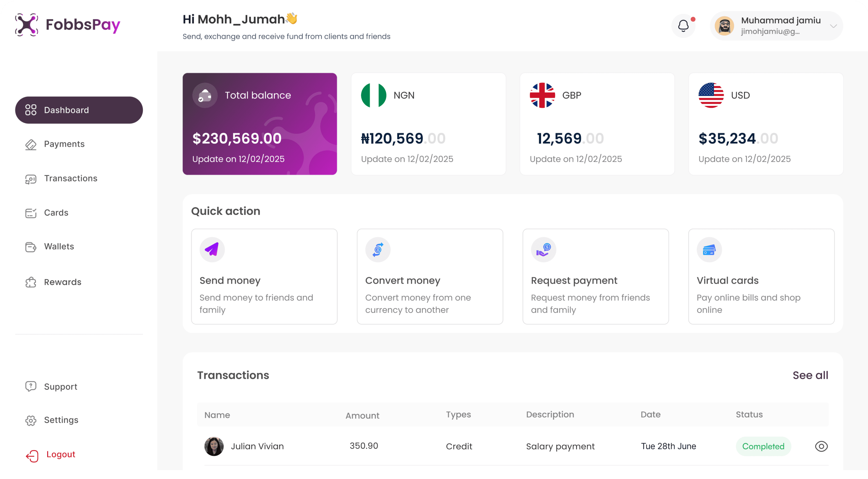868x479 pixels.
Task: Go to Transactions in the sidebar
Action: [x=70, y=178]
